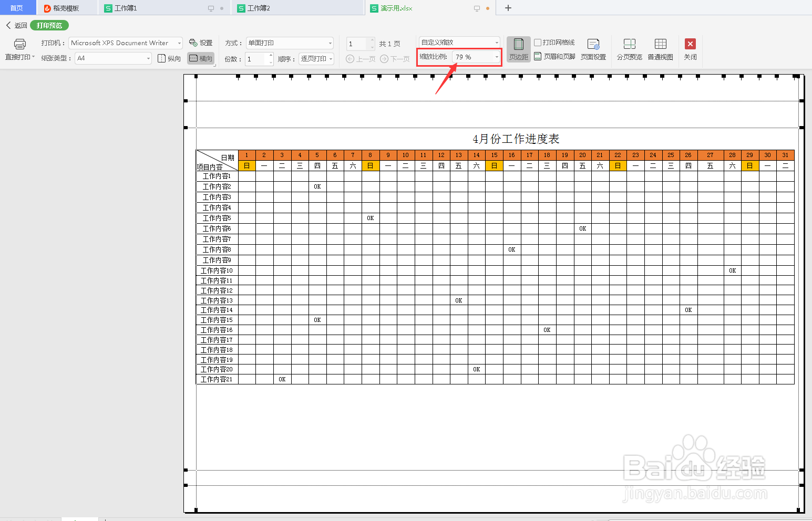Open 页面设置 page setup

tap(593, 49)
